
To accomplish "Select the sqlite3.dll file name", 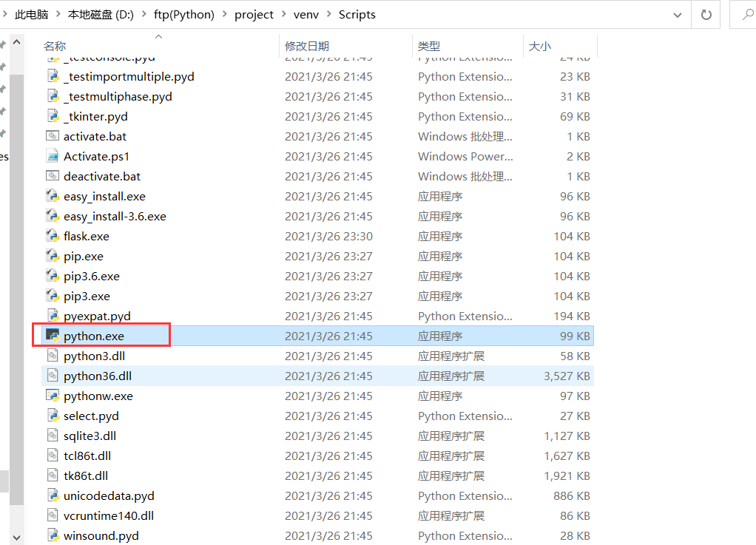I will [90, 436].
